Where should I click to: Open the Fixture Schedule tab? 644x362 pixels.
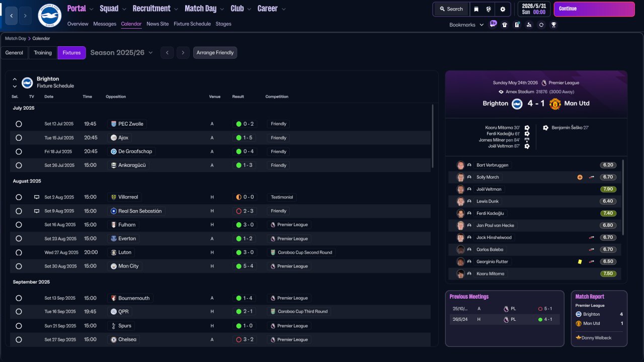click(192, 24)
